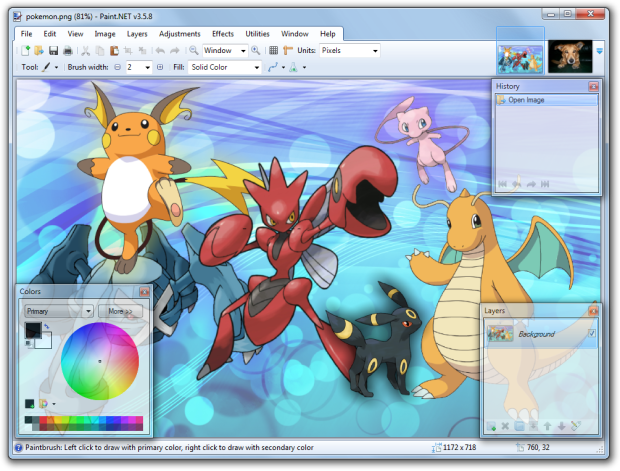The width and height of the screenshot is (620, 471).
Task: Open Layer Properties icon
Action: (576, 426)
